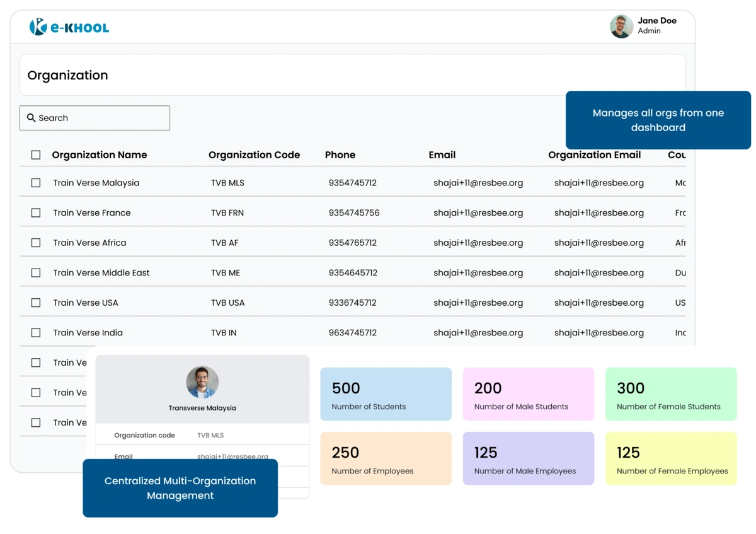Select the Organization Name column header
Screen dimensions: 756x534
pyautogui.click(x=99, y=154)
